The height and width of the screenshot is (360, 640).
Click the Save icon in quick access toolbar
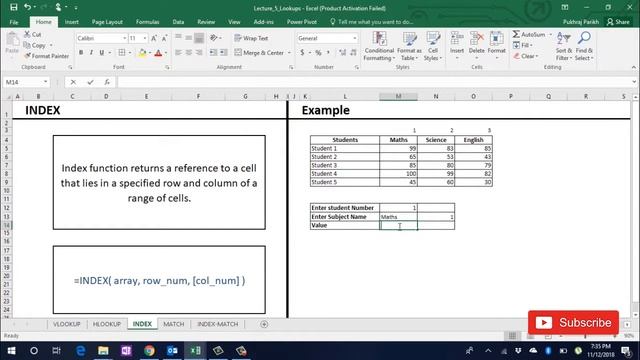point(13,7)
